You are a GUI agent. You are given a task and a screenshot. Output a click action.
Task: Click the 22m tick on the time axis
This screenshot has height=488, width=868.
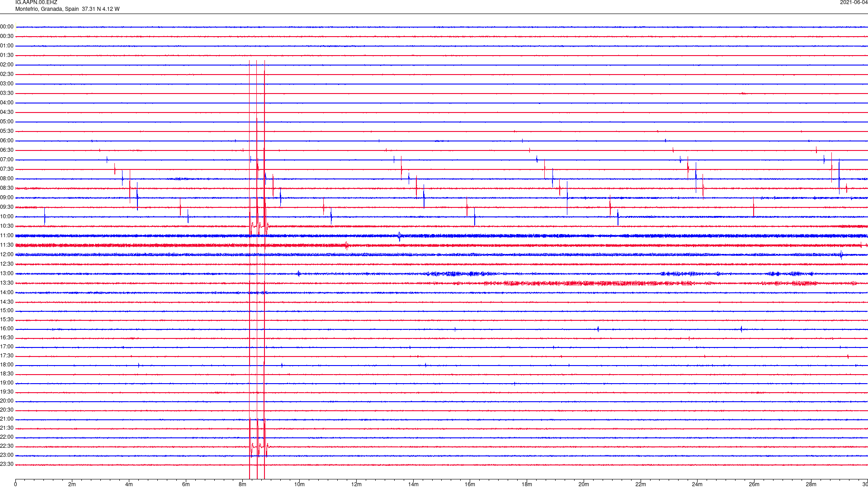[641, 484]
